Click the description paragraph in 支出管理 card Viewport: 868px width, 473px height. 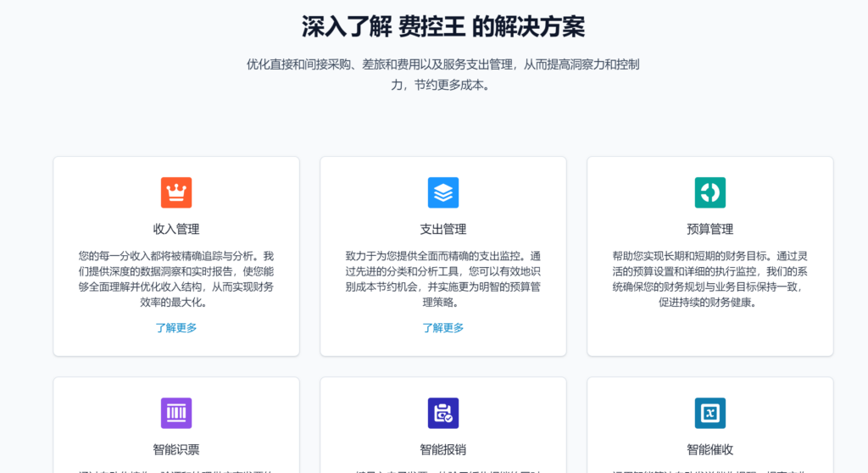(442, 279)
